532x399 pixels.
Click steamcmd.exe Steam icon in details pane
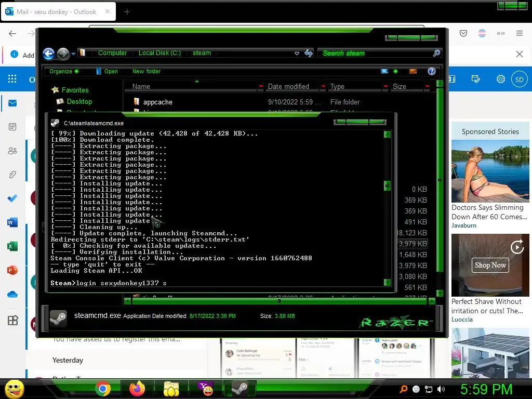click(x=58, y=318)
